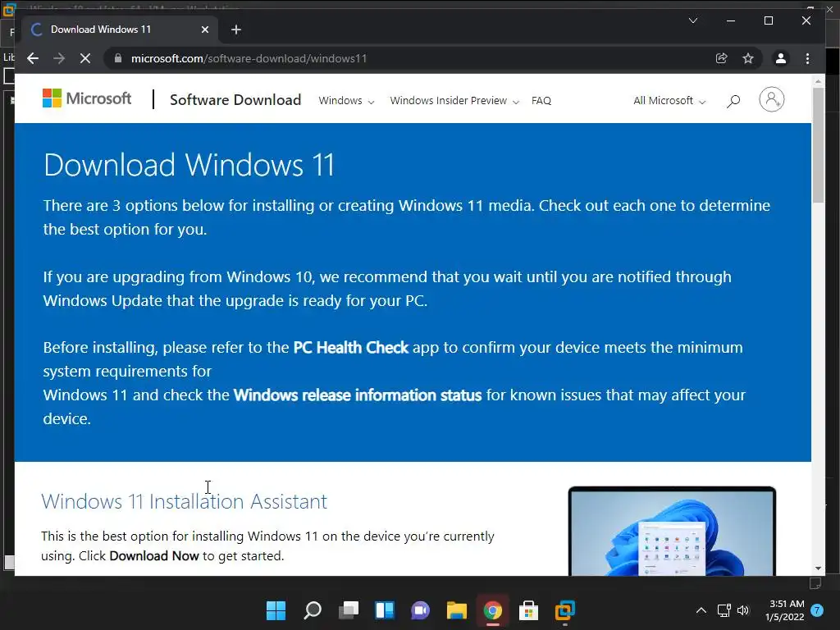The width and height of the screenshot is (840, 630).
Task: Show hidden system tray icons
Action: pos(701,610)
